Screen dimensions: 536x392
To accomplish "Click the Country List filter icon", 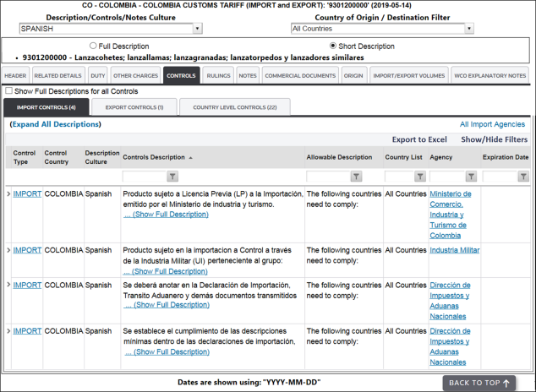I will [420, 177].
